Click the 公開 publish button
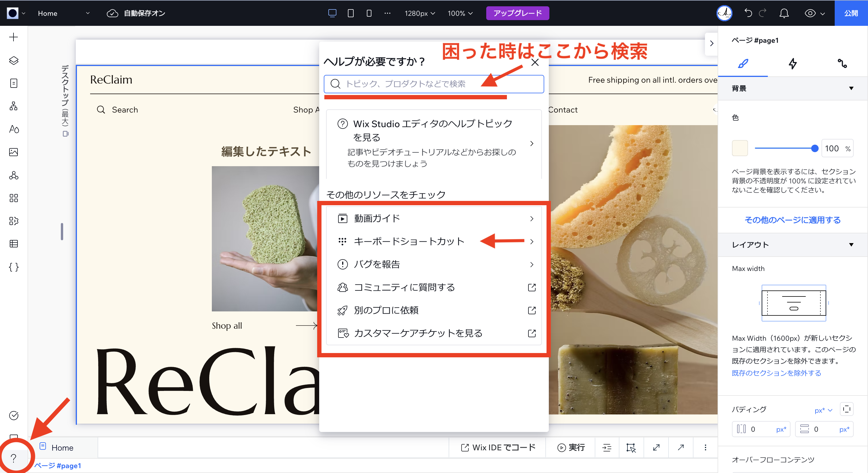Viewport: 868px width, 473px height. (x=851, y=13)
